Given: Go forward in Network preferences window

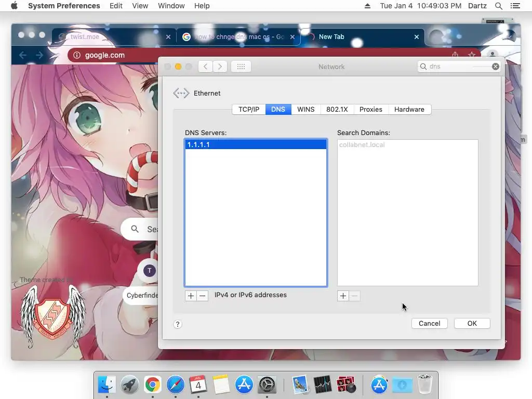Looking at the screenshot, I should 220,66.
